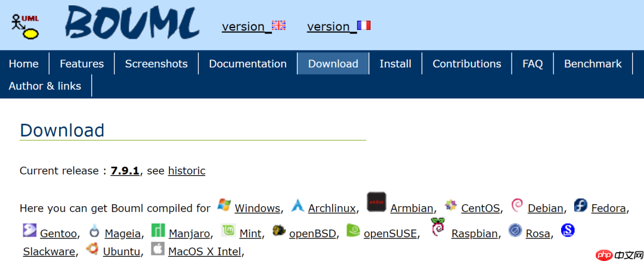The image size is (644, 261).
Task: Follow the Ubuntu download link
Action: 122,251
